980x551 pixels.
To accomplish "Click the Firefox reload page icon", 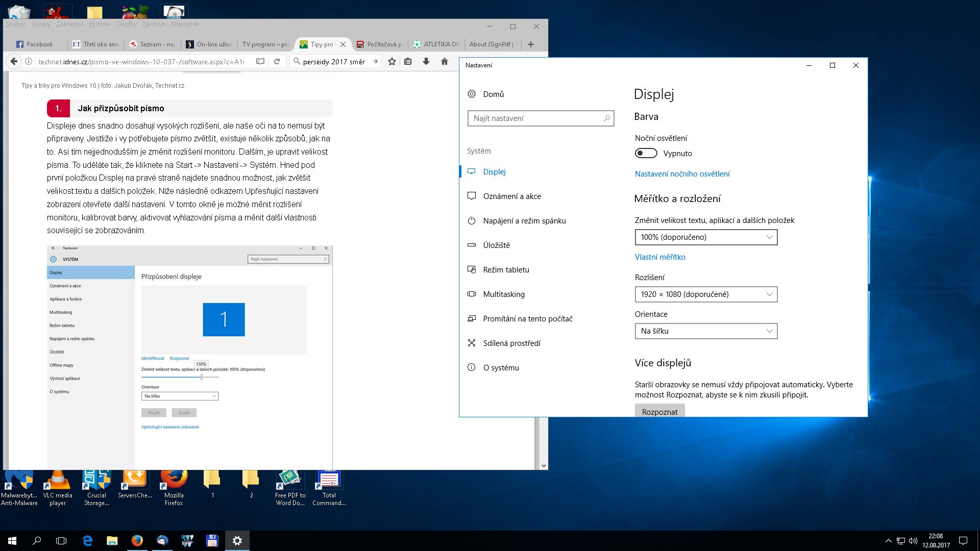I will pyautogui.click(x=277, y=61).
